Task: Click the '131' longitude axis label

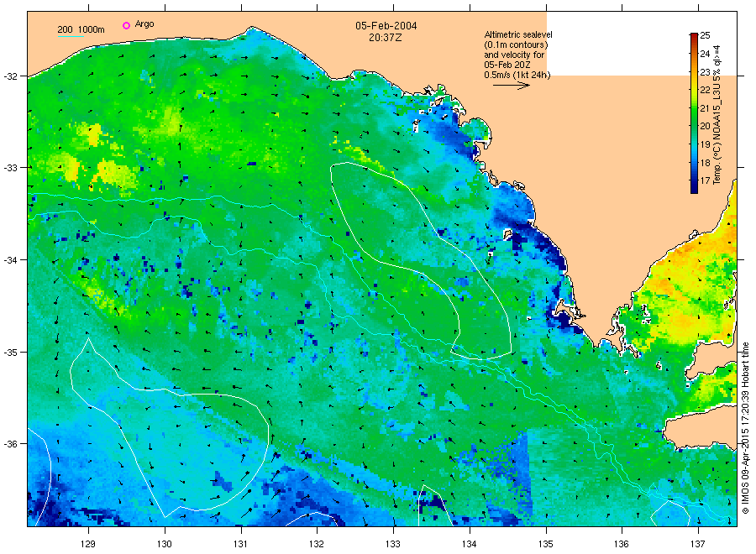Action: point(240,544)
